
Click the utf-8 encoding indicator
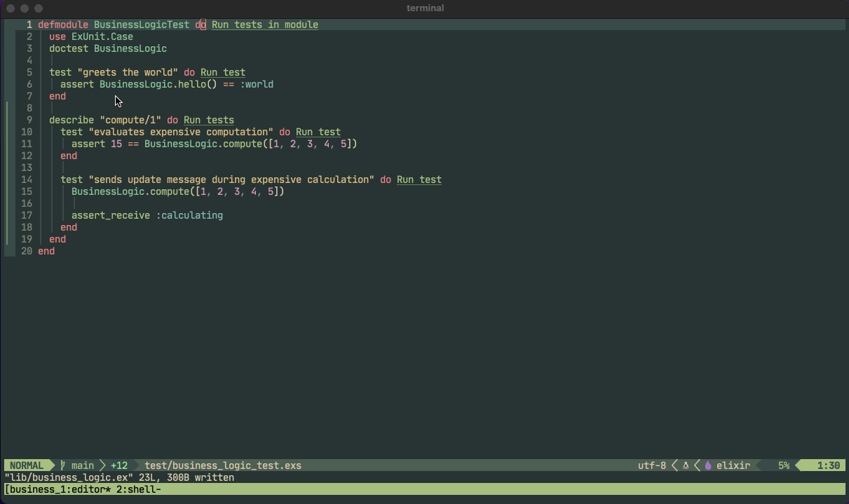click(x=652, y=465)
